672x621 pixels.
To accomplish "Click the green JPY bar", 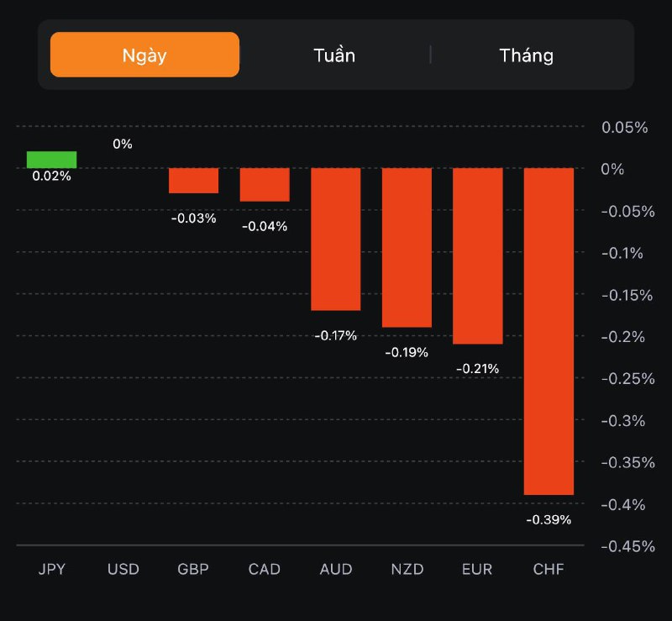I will [x=51, y=160].
